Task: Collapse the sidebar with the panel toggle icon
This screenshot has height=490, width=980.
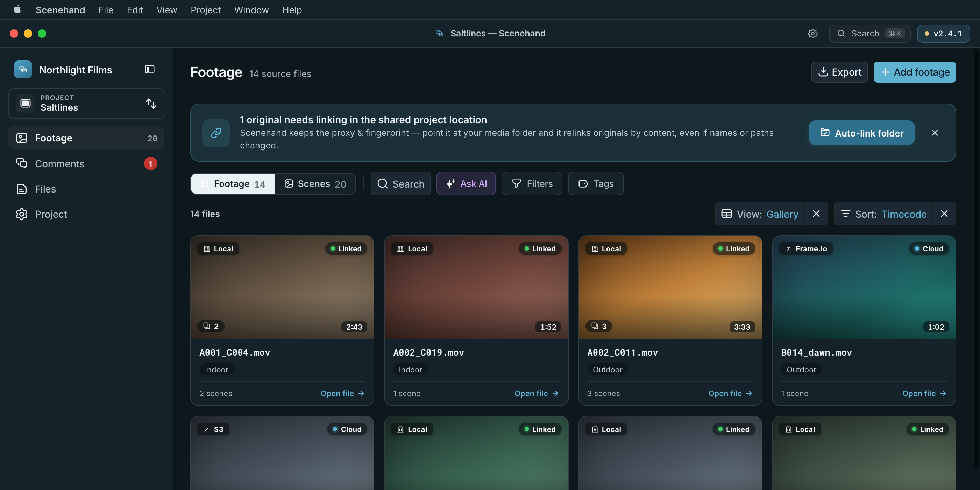Action: point(149,69)
